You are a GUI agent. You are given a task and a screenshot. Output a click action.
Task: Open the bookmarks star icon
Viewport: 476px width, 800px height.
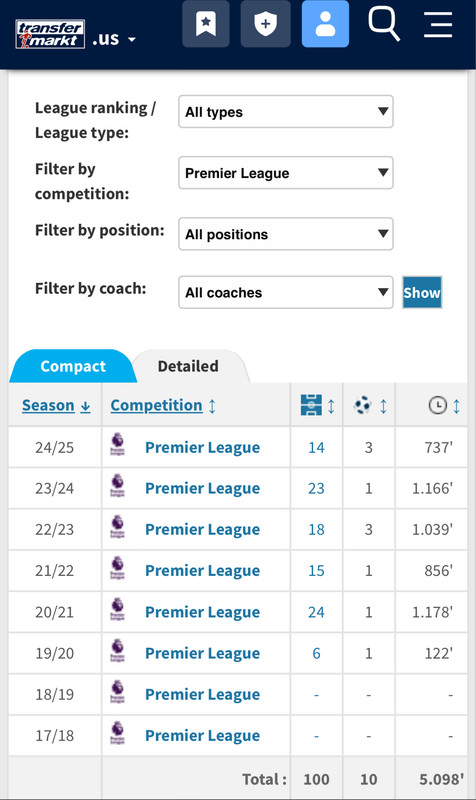(206, 23)
